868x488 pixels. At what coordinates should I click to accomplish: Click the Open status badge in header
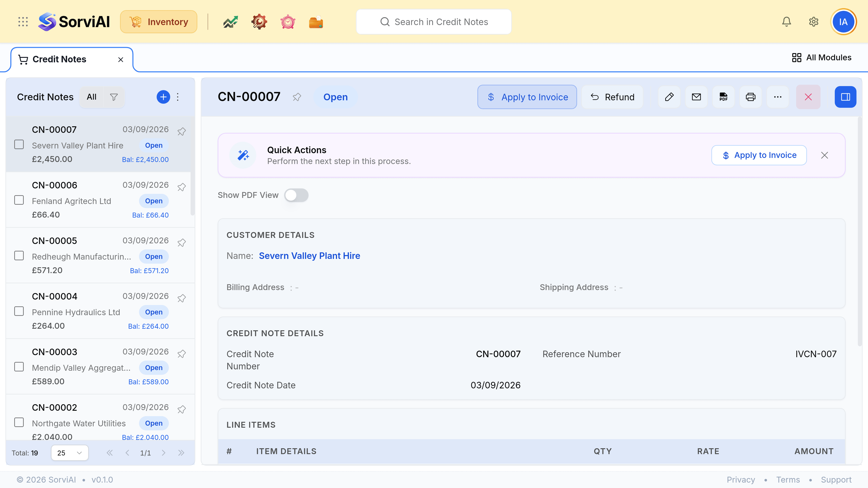[335, 97]
